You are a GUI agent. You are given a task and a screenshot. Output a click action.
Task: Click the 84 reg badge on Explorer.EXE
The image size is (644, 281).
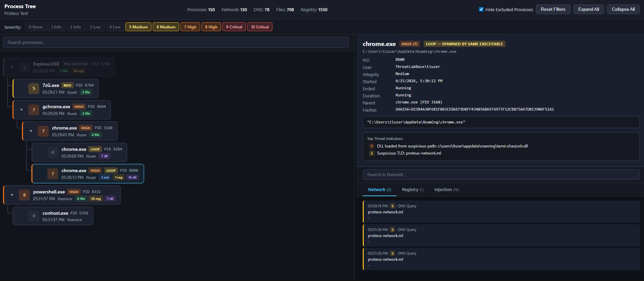coord(79,71)
